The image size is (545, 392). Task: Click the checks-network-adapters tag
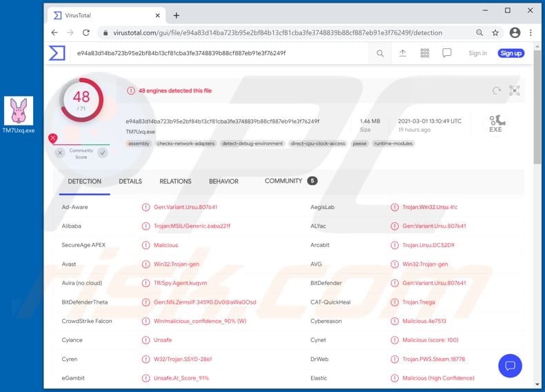tap(186, 144)
